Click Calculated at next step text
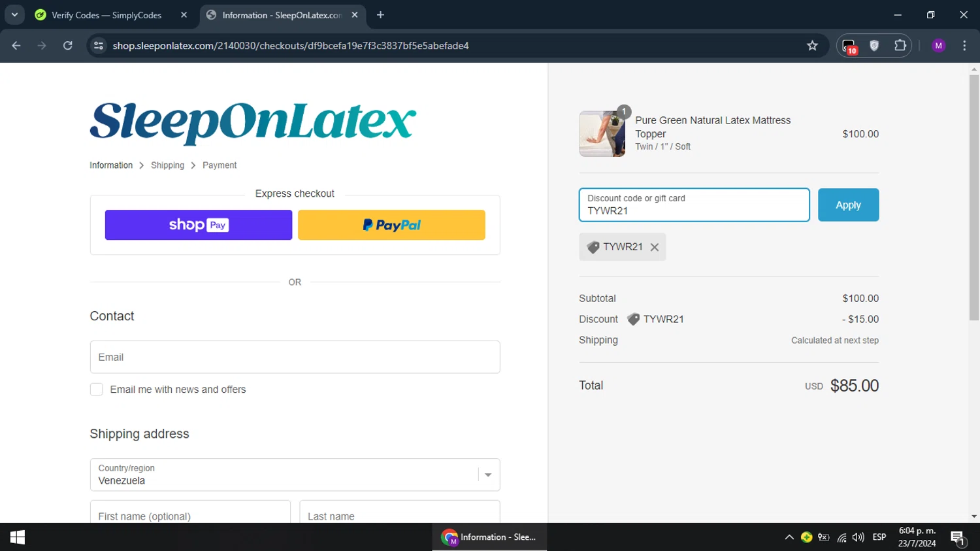This screenshot has height=551, width=980. pos(835,341)
